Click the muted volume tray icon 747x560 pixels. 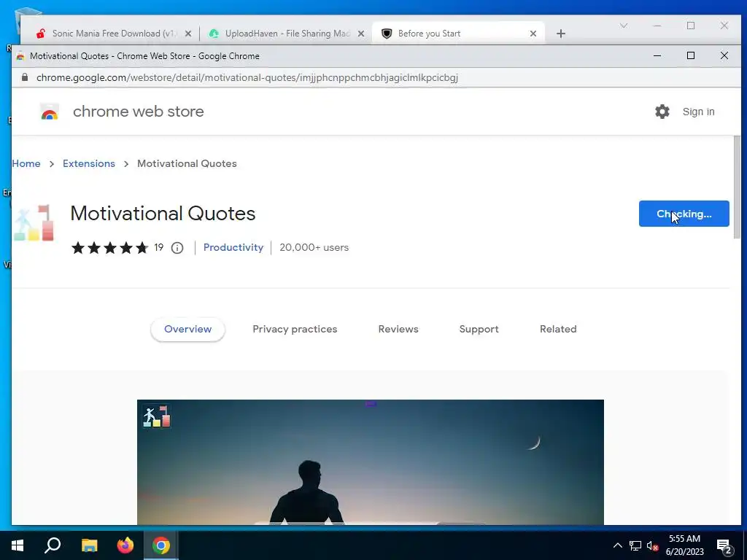pyautogui.click(x=653, y=545)
